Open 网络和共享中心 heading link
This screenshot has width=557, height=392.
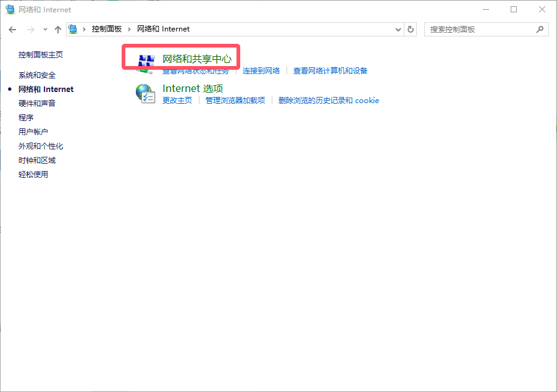(x=196, y=59)
